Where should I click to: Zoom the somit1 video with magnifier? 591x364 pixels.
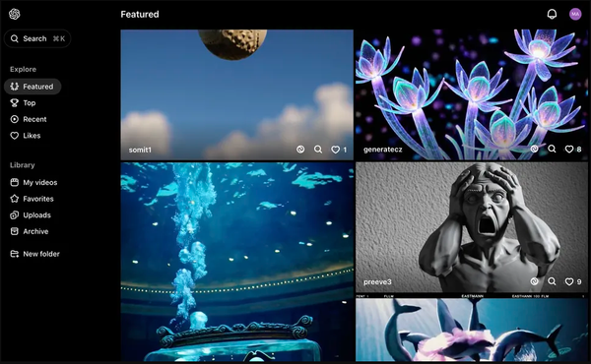click(x=318, y=150)
